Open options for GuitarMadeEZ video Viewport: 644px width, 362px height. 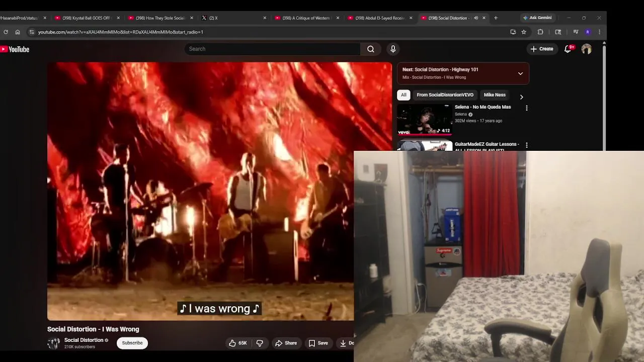(527, 145)
